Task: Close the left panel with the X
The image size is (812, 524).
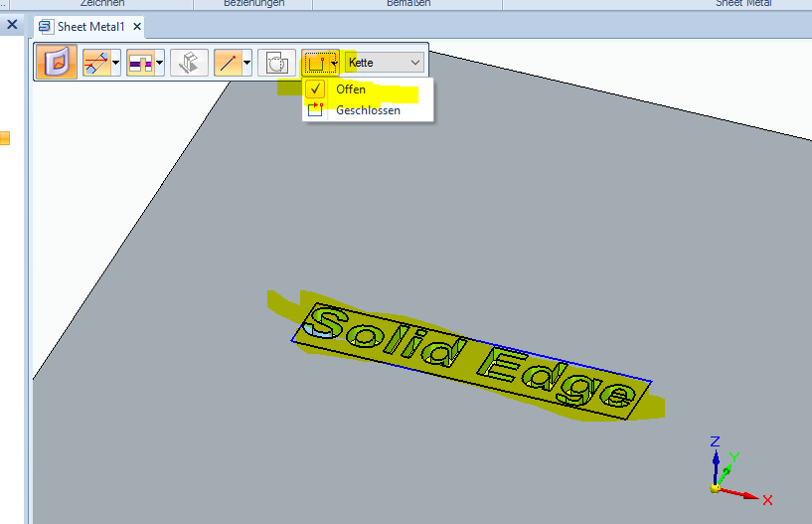Action: coord(12,24)
